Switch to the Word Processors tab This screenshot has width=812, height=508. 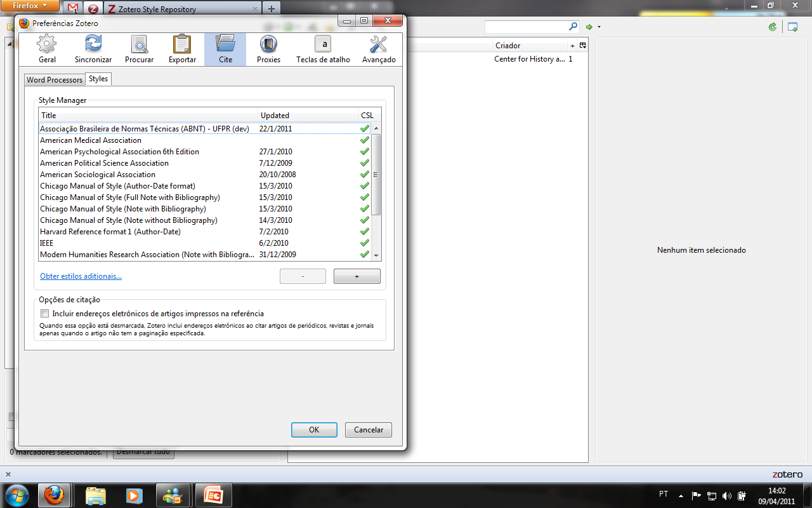(x=55, y=80)
